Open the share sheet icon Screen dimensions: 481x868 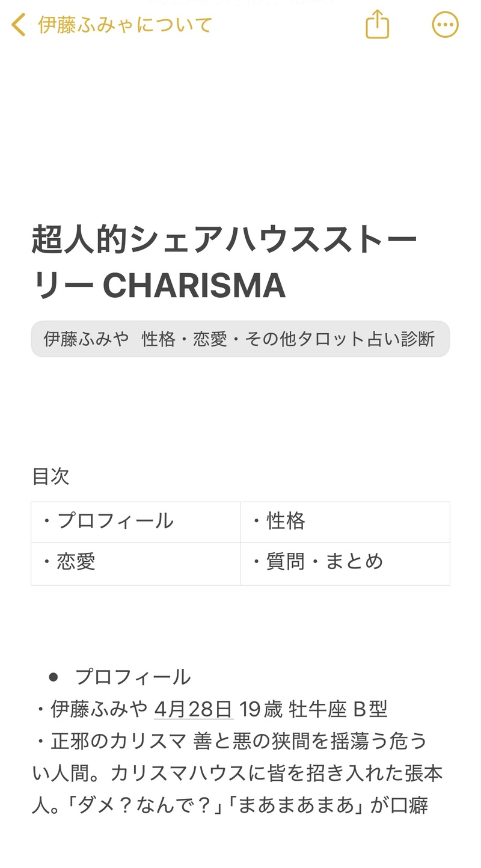(x=378, y=25)
